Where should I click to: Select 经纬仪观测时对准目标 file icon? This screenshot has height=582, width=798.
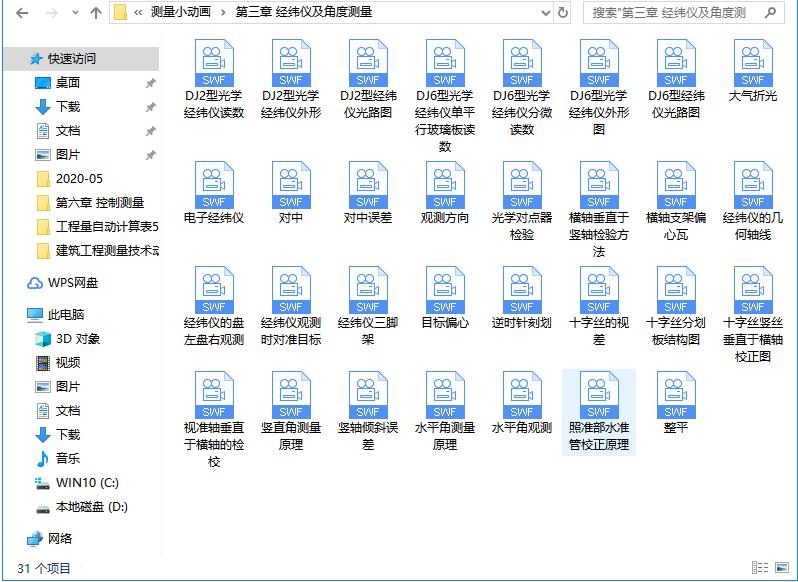[x=291, y=290]
